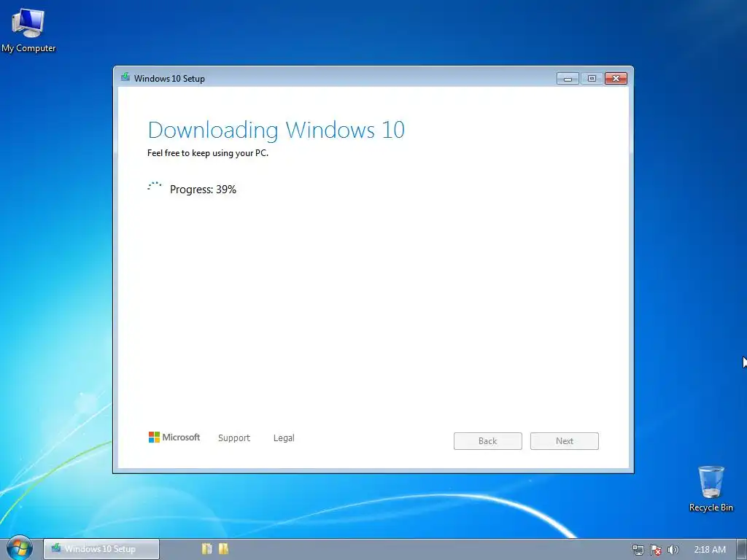Click the Windows 10 Setup title bar icon

(125, 77)
